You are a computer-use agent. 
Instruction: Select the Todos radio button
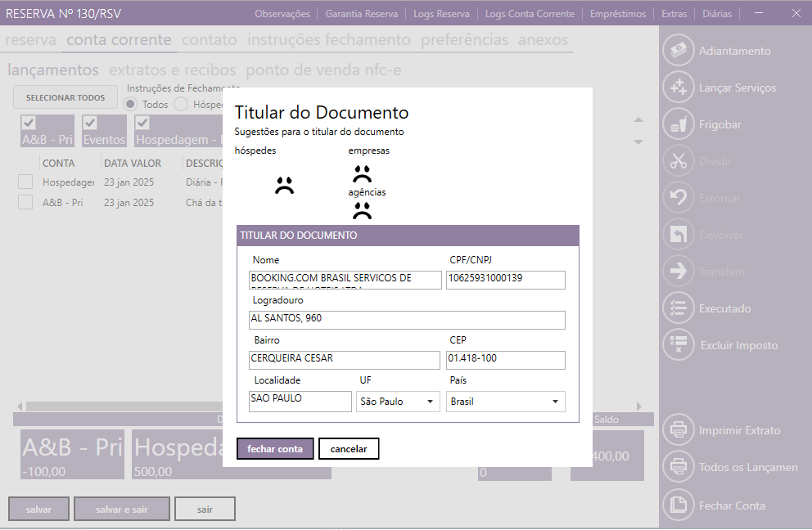pyautogui.click(x=131, y=105)
